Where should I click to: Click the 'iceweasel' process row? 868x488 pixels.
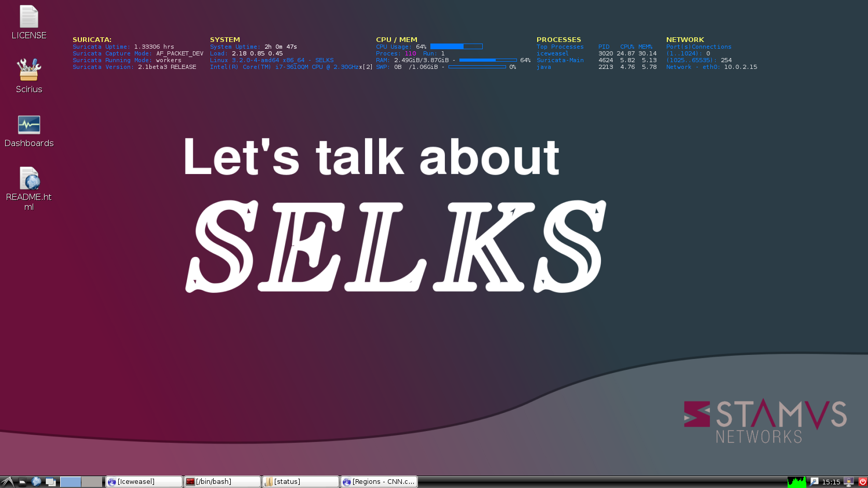click(x=596, y=53)
